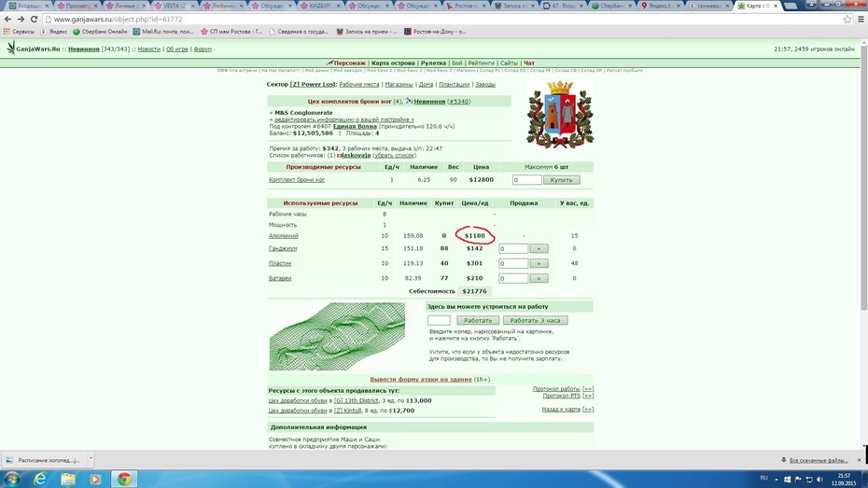This screenshot has height=488, width=868.
Task: Open Все скачанные файлы link
Action: point(819,460)
